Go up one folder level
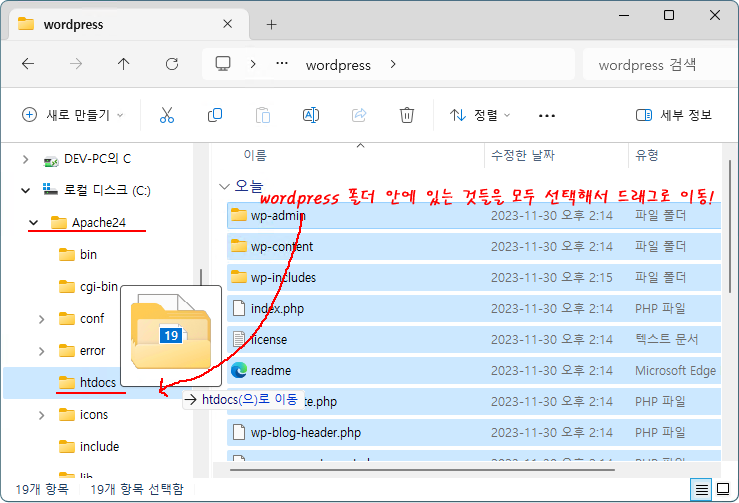Image resolution: width=739 pixels, height=503 pixels. [123, 64]
